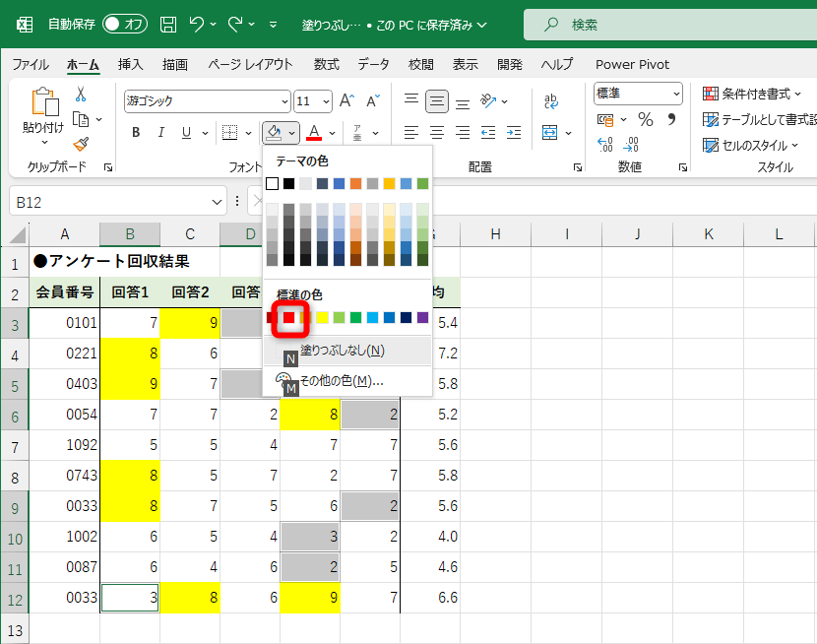The image size is (817, 644).
Task: Open the Name Box dropdown for B12
Action: pos(218,202)
